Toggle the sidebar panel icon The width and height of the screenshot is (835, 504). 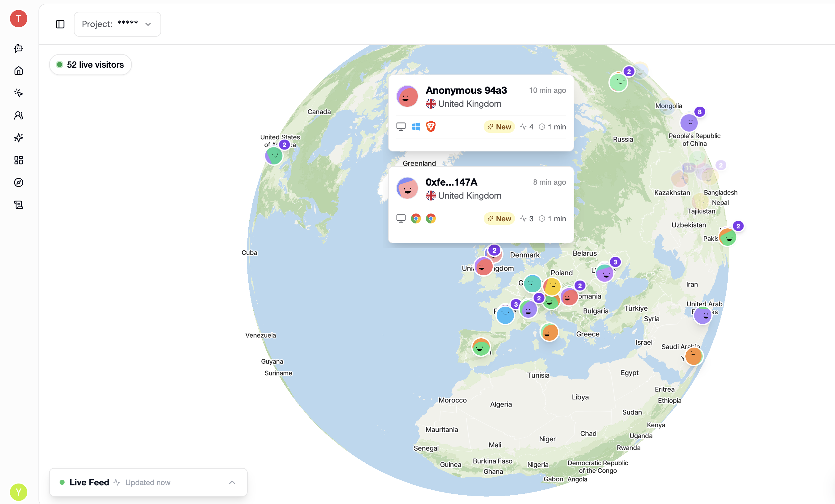tap(60, 24)
